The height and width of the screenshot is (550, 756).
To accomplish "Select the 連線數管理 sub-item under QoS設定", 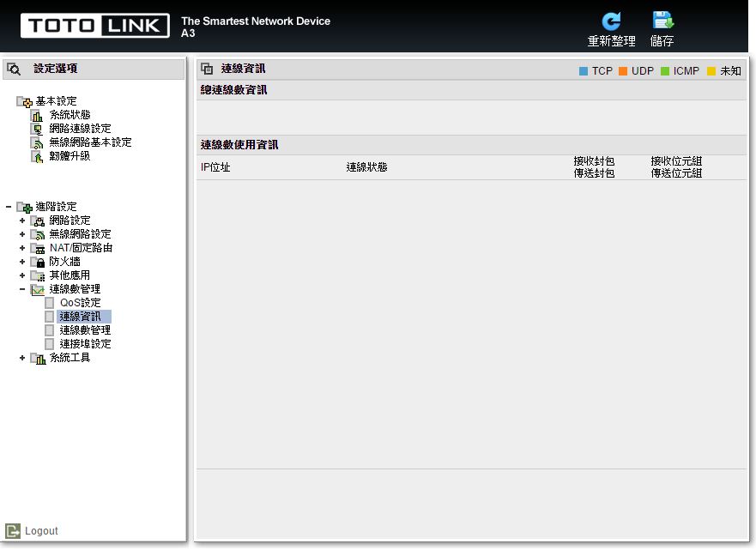I will pyautogui.click(x=85, y=330).
